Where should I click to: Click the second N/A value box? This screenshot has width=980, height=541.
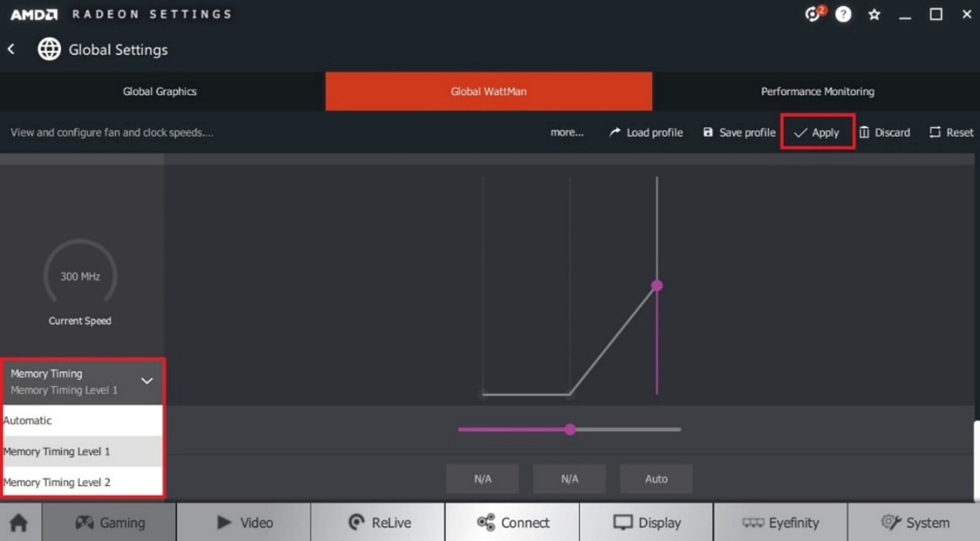coord(569,479)
